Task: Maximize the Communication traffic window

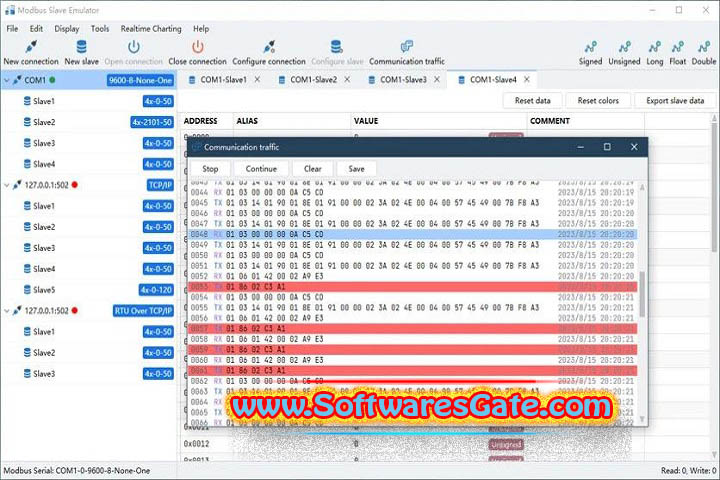Action: pyautogui.click(x=607, y=147)
